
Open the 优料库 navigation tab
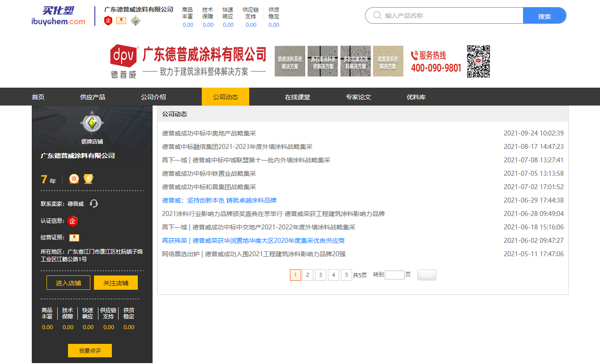[416, 97]
